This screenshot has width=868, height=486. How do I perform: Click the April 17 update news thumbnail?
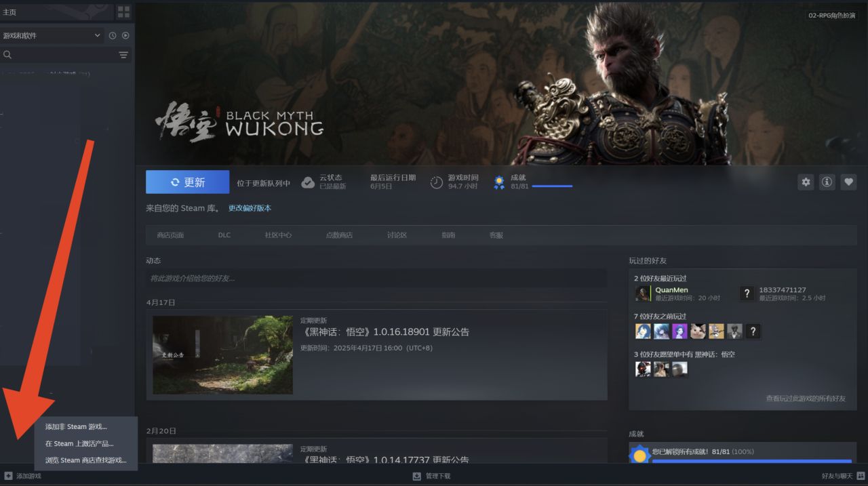click(x=222, y=355)
